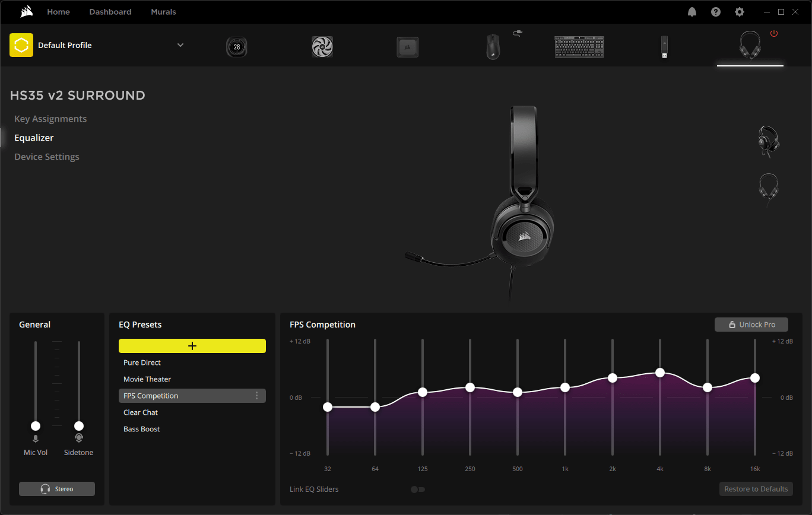Click the 4k EQ slider handle
The height and width of the screenshot is (515, 812).
click(x=660, y=373)
